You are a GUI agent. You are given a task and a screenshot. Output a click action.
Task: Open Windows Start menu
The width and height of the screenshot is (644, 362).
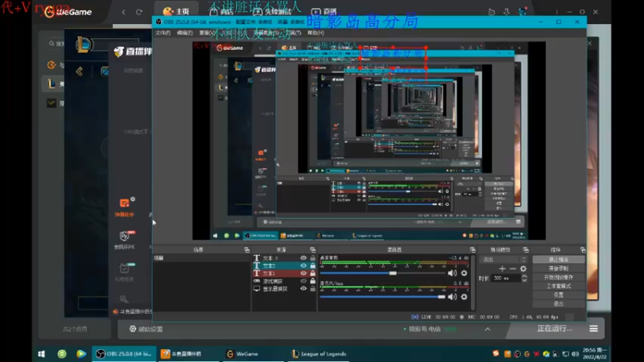pyautogui.click(x=42, y=354)
